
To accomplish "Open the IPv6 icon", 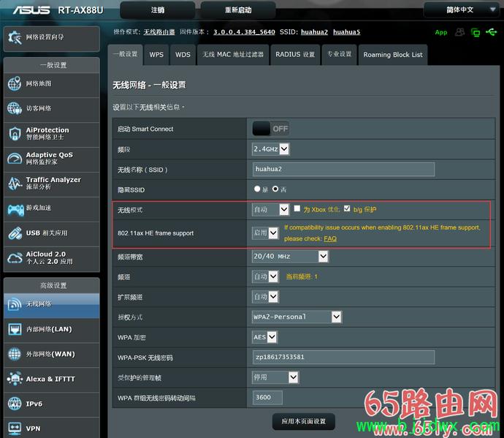I will [15, 404].
